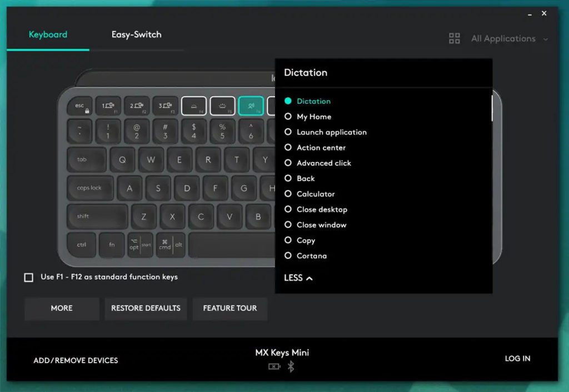The height and width of the screenshot is (392, 569).
Task: Select the Cortana option
Action: [306, 255]
